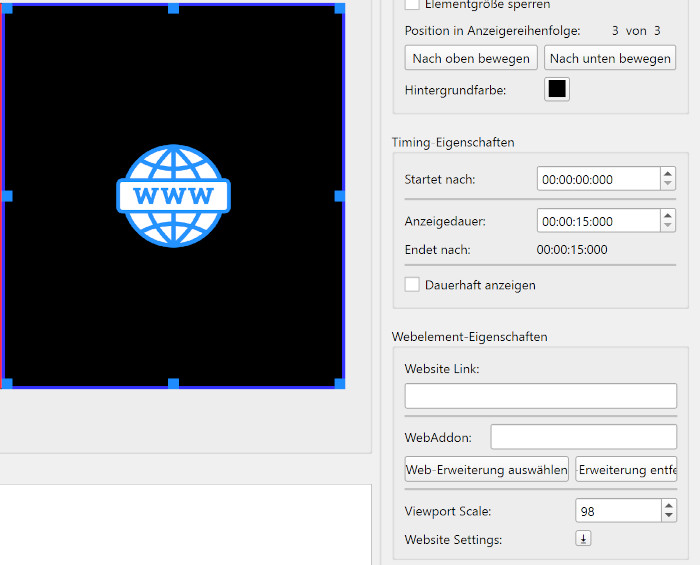Click left-middle resize handle of web element
The height and width of the screenshot is (565, 700).
[x=7, y=195]
